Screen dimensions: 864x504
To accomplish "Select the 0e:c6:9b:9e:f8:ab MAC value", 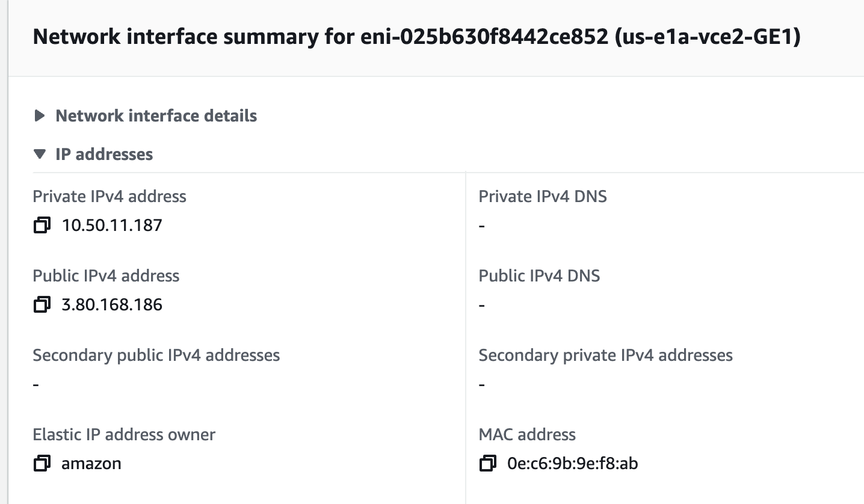I will [x=573, y=464].
